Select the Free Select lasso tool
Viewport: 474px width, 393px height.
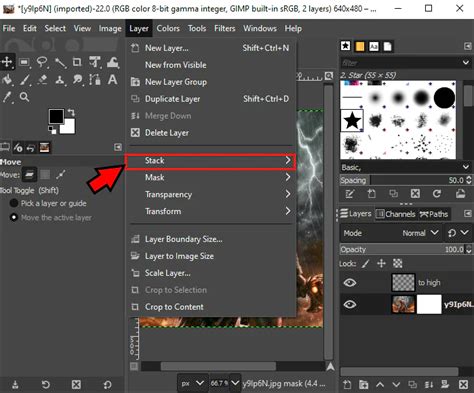point(42,62)
